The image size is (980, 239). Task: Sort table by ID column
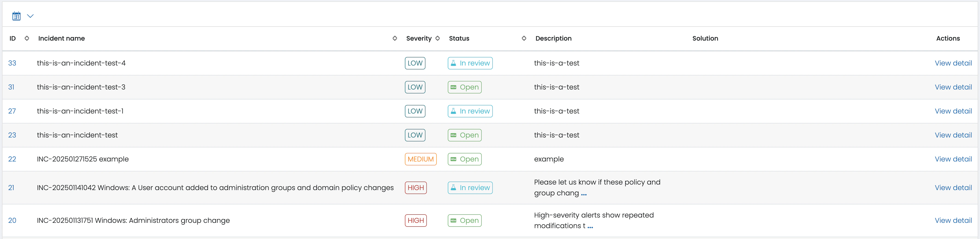27,39
